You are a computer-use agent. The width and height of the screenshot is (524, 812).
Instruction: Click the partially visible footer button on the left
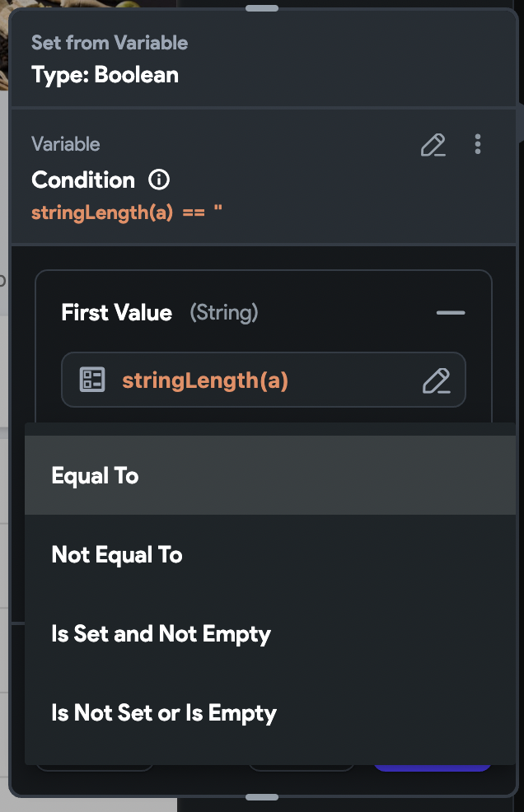94,766
